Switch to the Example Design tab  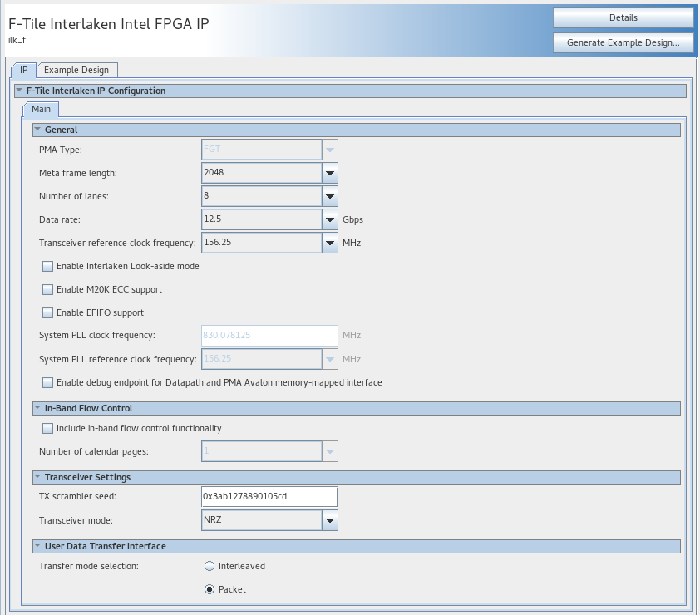click(76, 70)
